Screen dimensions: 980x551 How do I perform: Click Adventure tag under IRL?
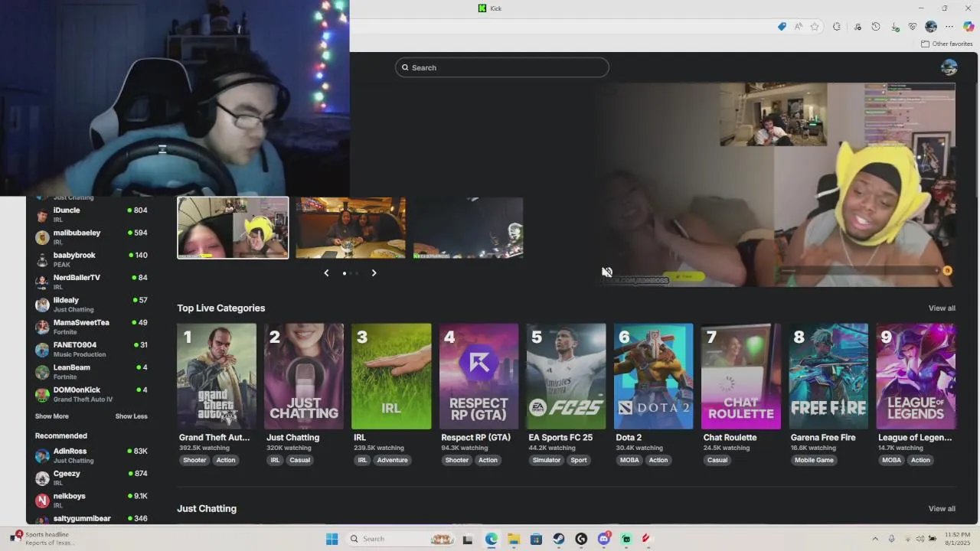point(393,460)
